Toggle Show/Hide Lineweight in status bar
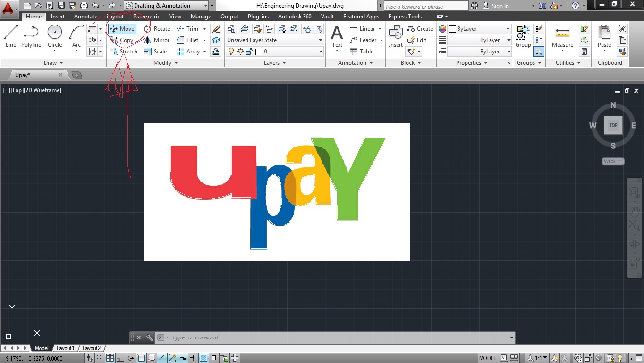644x363 pixels. tap(193, 358)
